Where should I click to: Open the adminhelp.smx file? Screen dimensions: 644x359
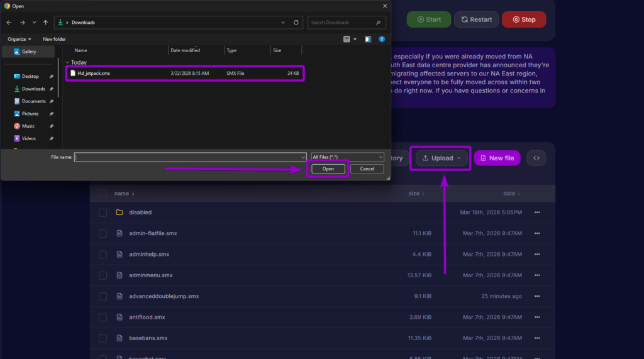(x=149, y=254)
